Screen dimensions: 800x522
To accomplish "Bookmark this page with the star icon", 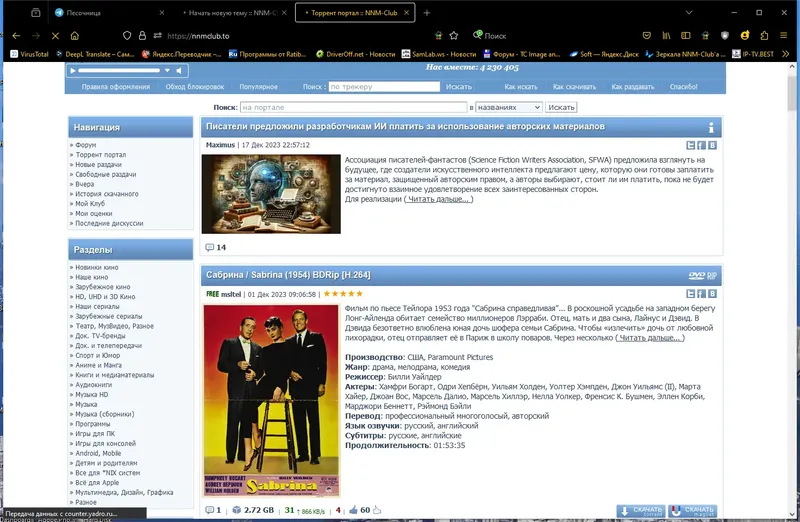I will tap(454, 36).
